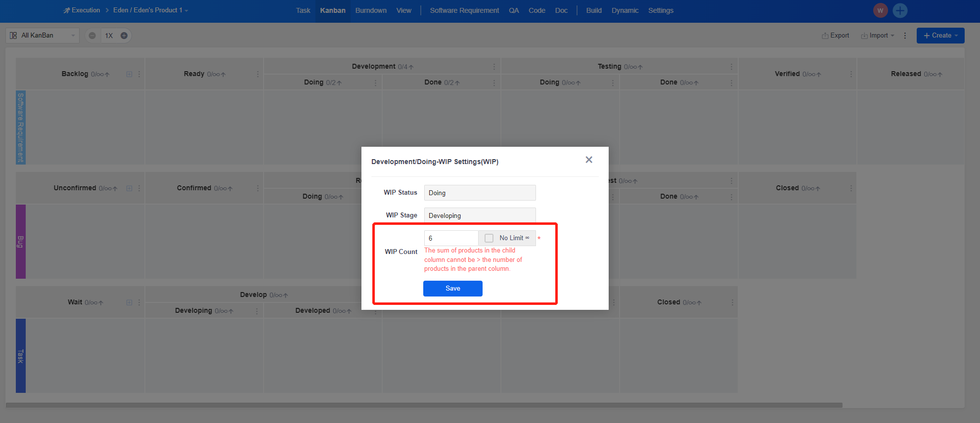This screenshot has height=423, width=980.
Task: Switch to the Burndown tab
Action: pos(371,10)
